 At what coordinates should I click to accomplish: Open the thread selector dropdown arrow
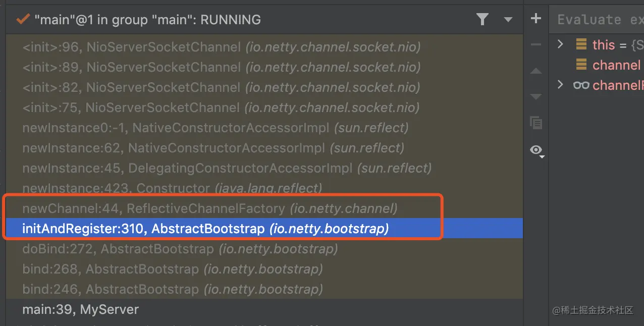(508, 20)
